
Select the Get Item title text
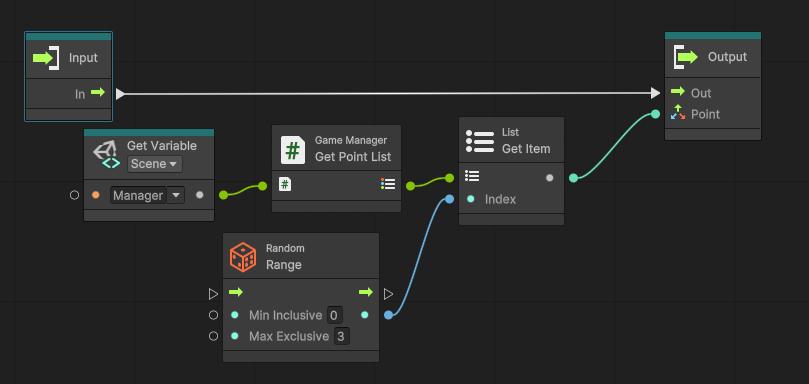[526, 149]
